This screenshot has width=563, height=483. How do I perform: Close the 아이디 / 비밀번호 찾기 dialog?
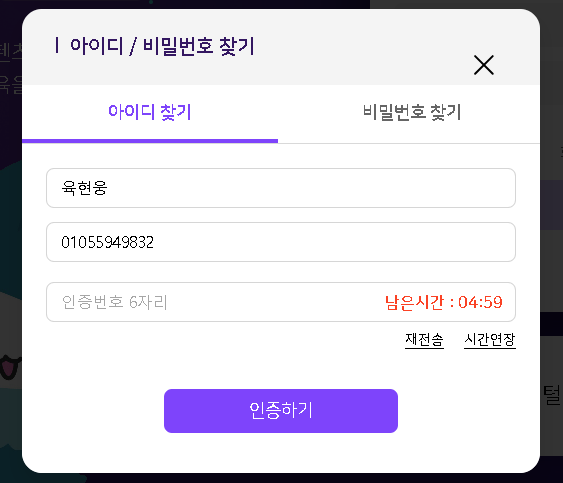click(x=484, y=65)
